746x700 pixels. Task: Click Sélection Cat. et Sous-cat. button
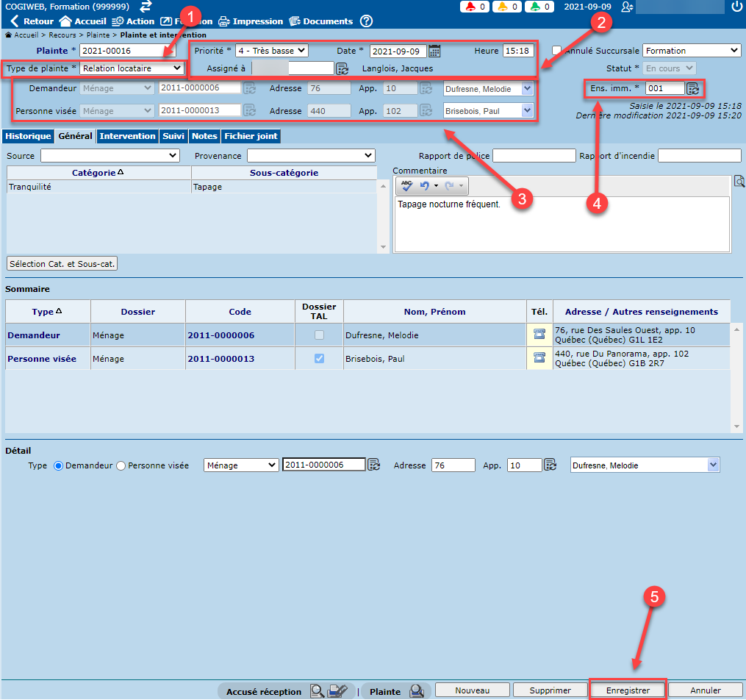pos(62,263)
